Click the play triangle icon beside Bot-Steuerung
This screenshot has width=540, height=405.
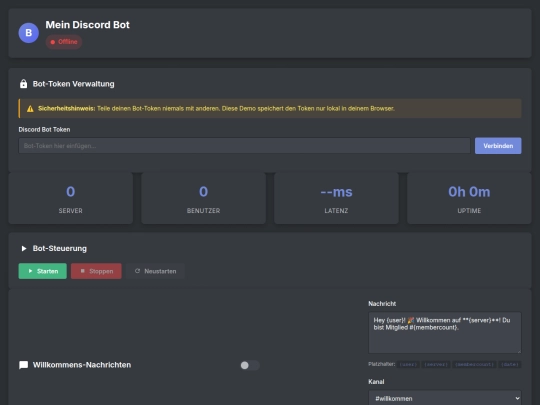[24, 248]
